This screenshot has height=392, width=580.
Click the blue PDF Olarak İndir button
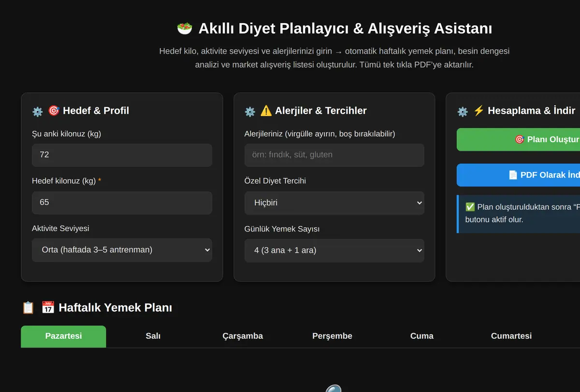click(x=518, y=175)
